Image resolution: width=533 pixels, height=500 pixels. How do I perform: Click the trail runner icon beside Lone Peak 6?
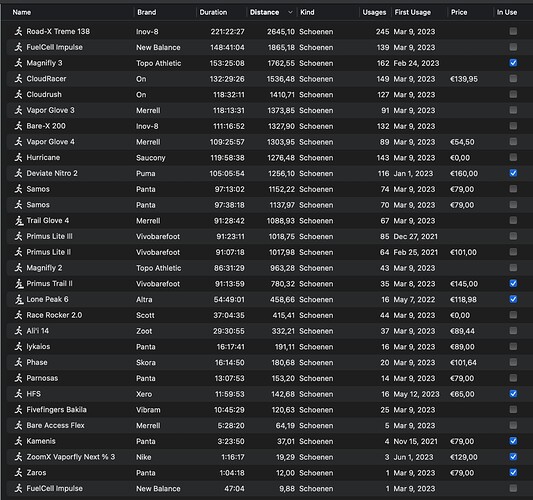[18, 299]
